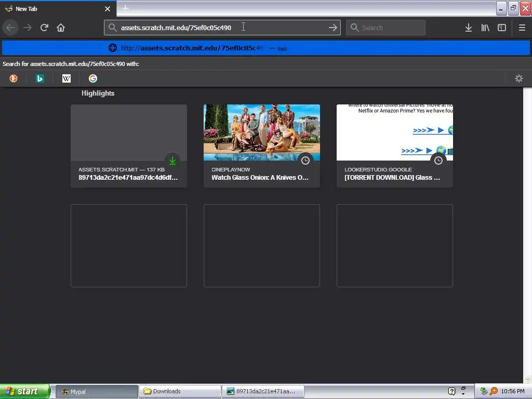Open the assets.scratch.mit download tile
Screen dimensions: 532x399
pyautogui.click(x=129, y=146)
